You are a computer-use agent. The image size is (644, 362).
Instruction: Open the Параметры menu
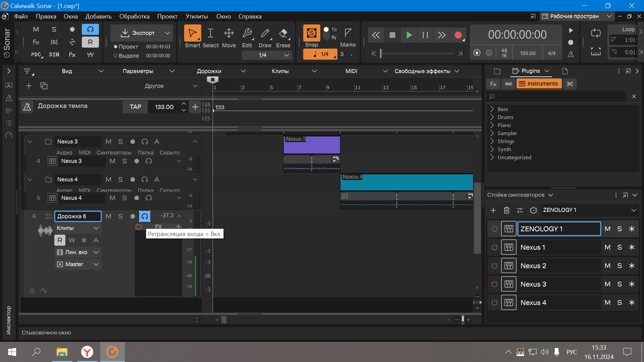(x=149, y=71)
